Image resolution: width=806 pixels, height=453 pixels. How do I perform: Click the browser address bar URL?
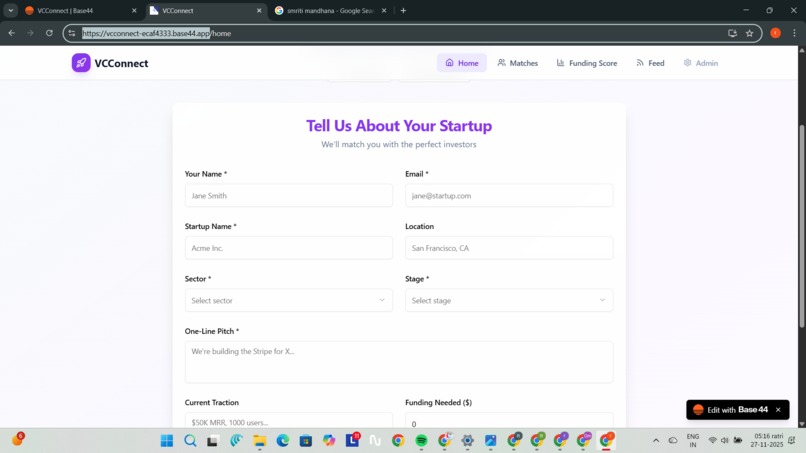(156, 33)
